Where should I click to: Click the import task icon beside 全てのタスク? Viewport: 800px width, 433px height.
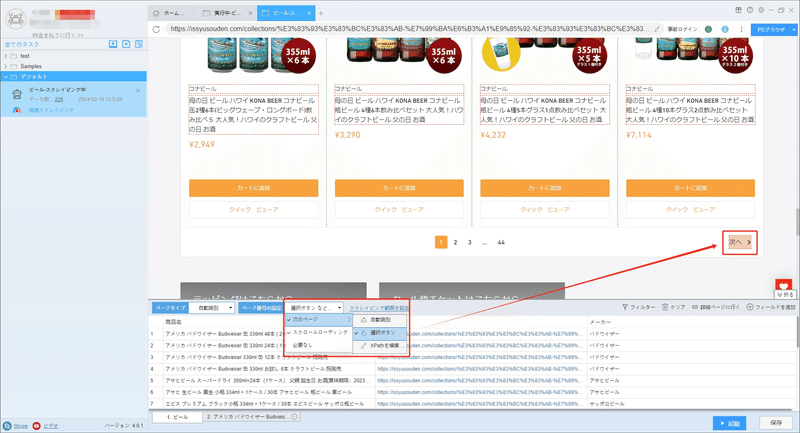[113, 44]
